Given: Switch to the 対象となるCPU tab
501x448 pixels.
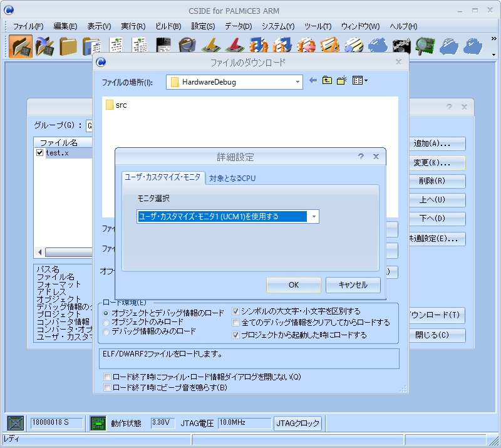Looking at the screenshot, I should [x=232, y=179].
